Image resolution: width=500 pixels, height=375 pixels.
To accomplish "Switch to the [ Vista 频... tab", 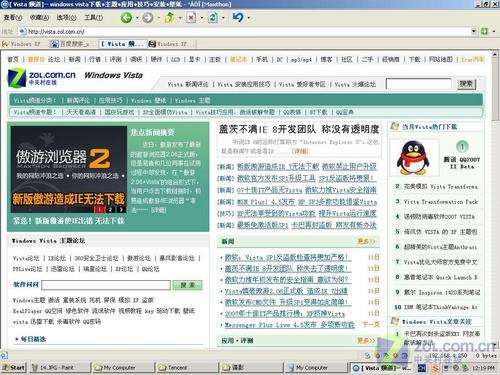I will (123, 44).
